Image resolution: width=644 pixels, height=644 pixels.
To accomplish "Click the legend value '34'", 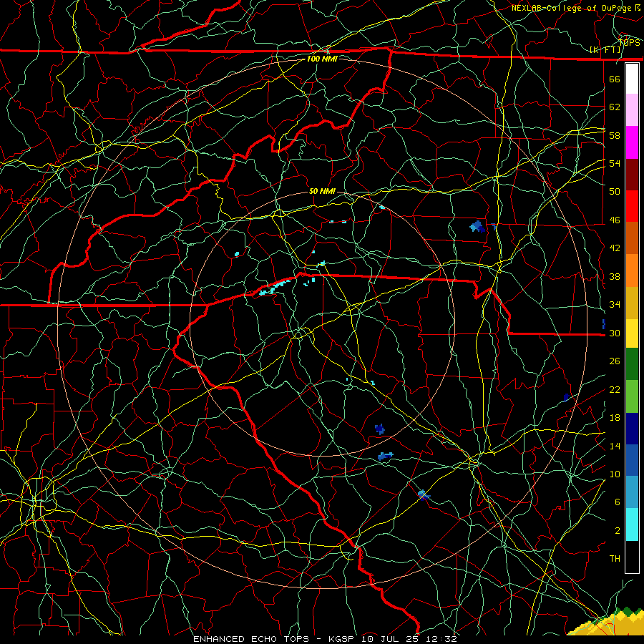I will point(615,305).
